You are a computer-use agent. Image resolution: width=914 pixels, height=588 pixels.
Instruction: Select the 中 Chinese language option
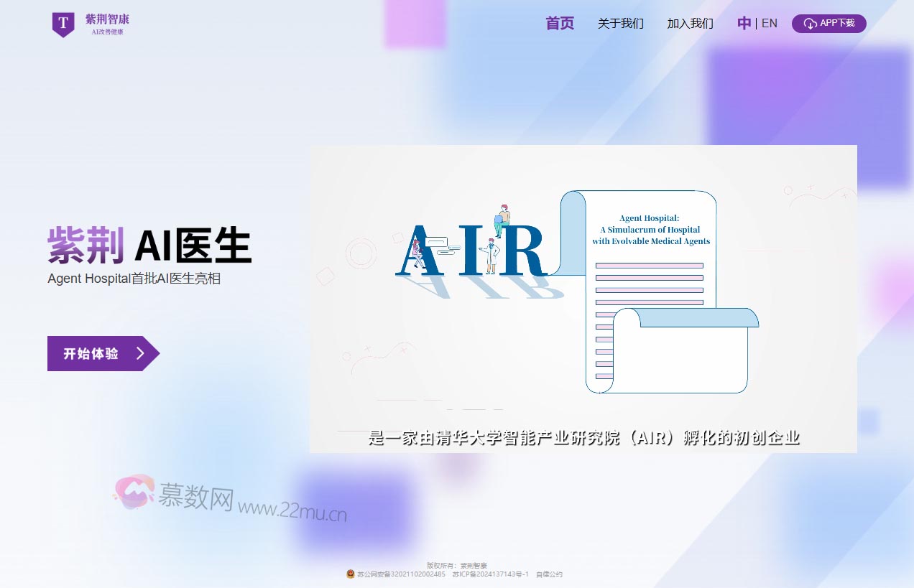(744, 24)
